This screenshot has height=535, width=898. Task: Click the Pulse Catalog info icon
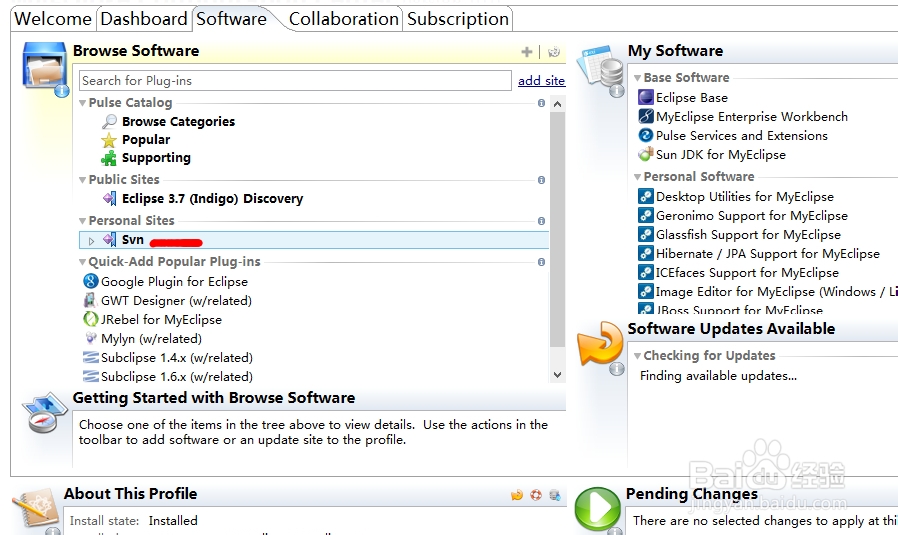[x=541, y=103]
